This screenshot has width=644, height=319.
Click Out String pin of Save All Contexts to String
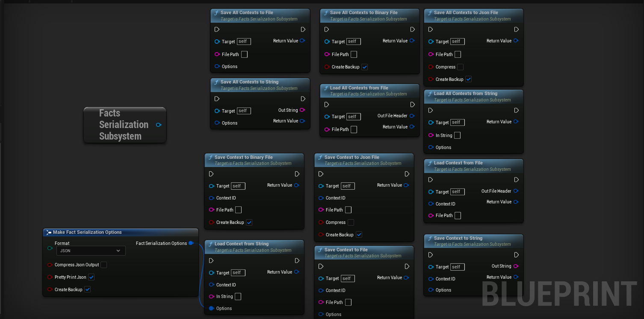(x=302, y=110)
